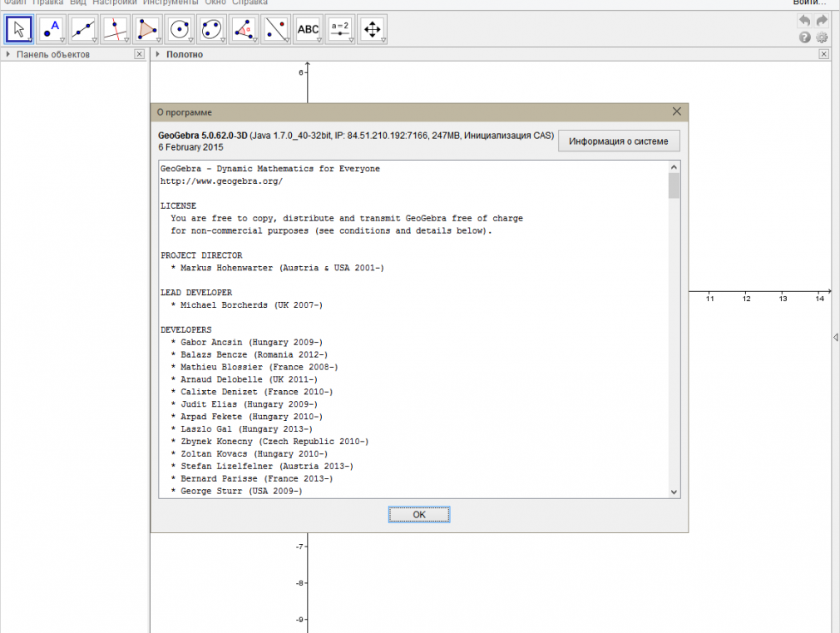Open the Правка menu
The height and width of the screenshot is (633, 840).
pos(47,2)
